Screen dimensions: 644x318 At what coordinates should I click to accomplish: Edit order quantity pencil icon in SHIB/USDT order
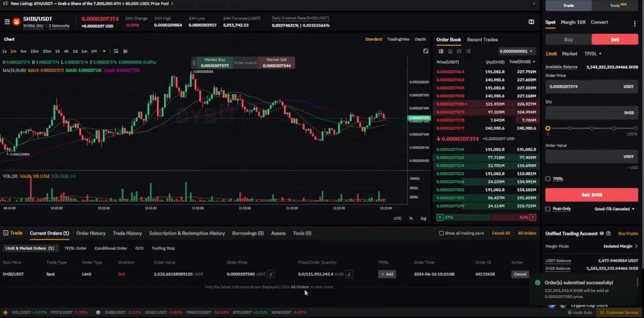click(349, 274)
